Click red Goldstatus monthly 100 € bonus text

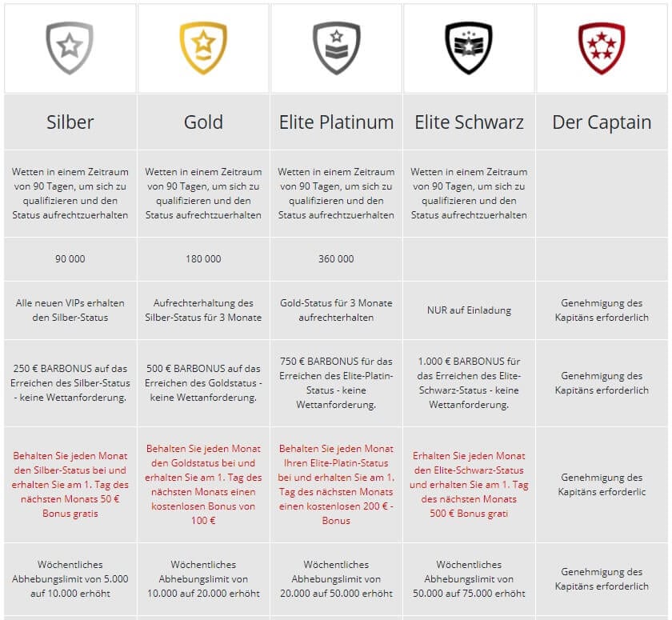[203, 484]
